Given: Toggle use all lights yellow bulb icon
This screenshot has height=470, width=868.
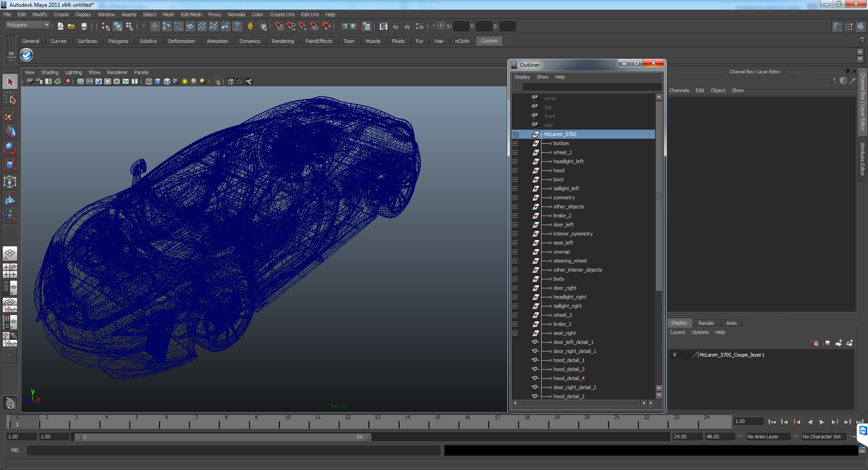Looking at the screenshot, I should point(185,81).
